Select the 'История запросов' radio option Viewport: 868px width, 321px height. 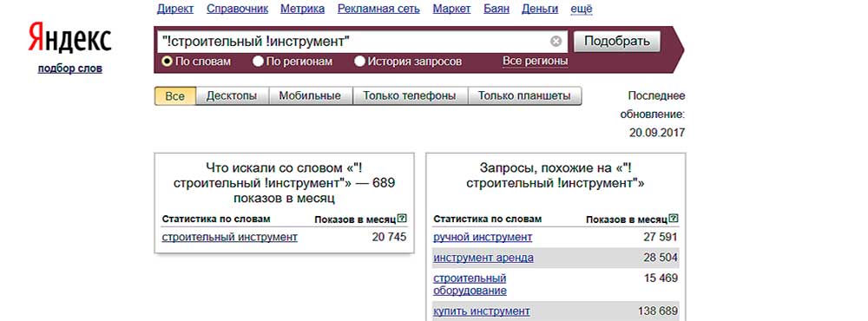(x=360, y=62)
